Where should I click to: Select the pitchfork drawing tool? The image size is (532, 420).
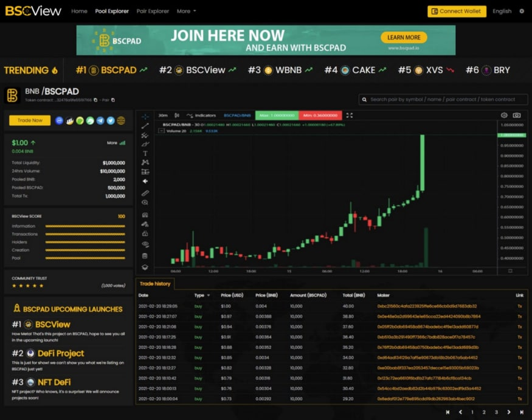tap(145, 136)
